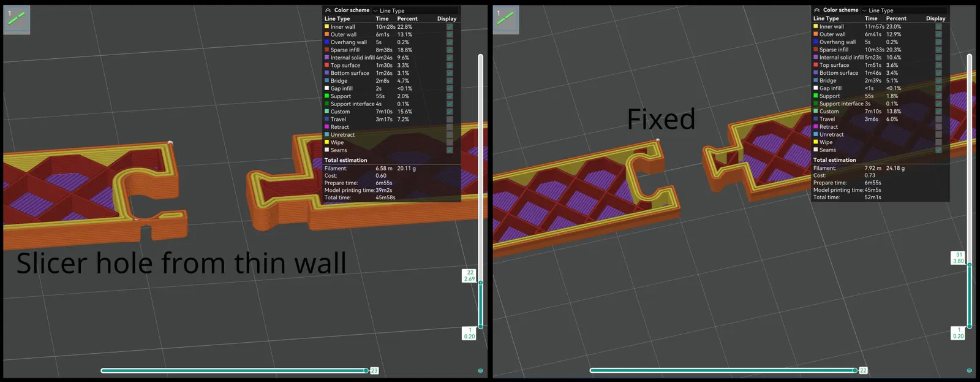Image resolution: width=980 pixels, height=382 pixels.
Task: Toggle Sparse infill display checkbox in left view
Action: pyautogui.click(x=450, y=50)
